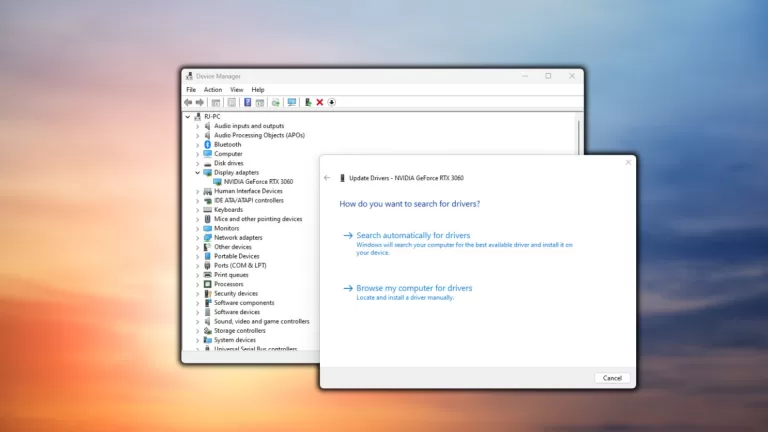Collapse the RJ-PC root node

point(188,117)
